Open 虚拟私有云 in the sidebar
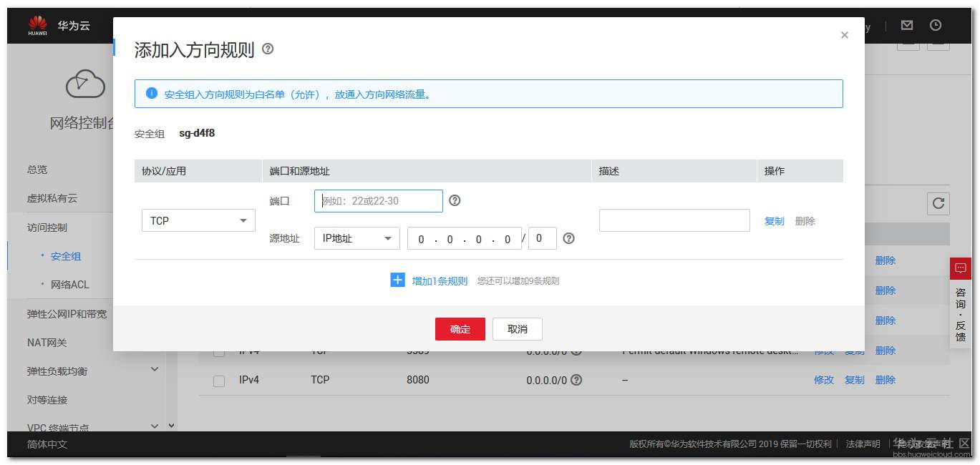The image size is (980, 465). pyautogui.click(x=52, y=198)
